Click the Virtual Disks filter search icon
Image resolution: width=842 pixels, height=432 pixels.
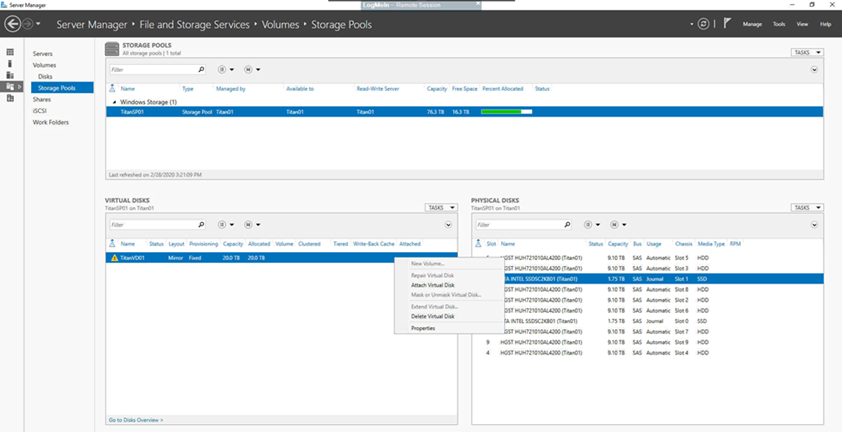click(x=201, y=225)
